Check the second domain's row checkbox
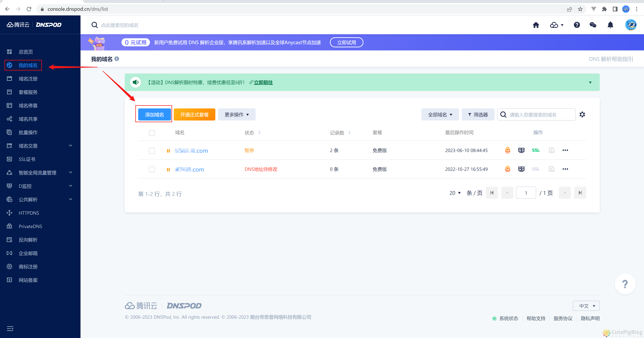The image size is (644, 338). 152,169
